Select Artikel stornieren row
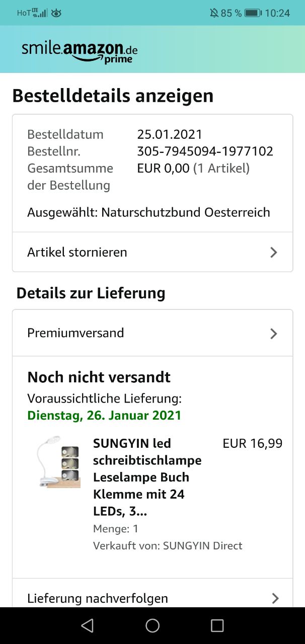305x644 pixels. [x=152, y=252]
